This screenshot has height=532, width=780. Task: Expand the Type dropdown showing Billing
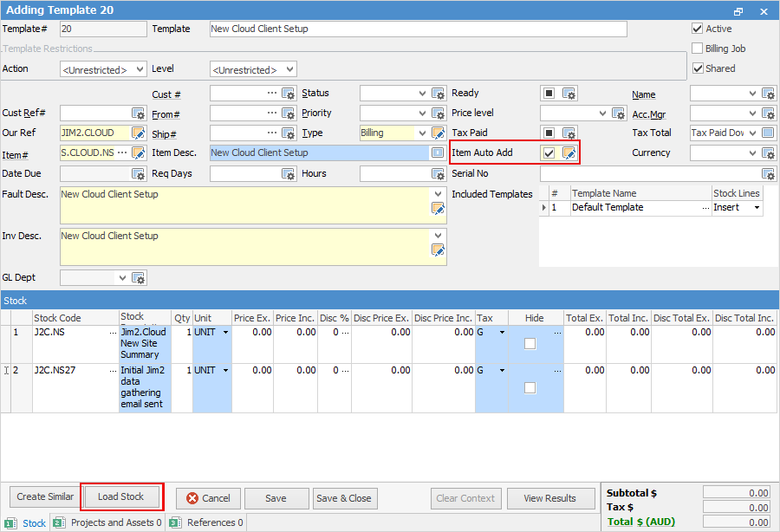422,133
